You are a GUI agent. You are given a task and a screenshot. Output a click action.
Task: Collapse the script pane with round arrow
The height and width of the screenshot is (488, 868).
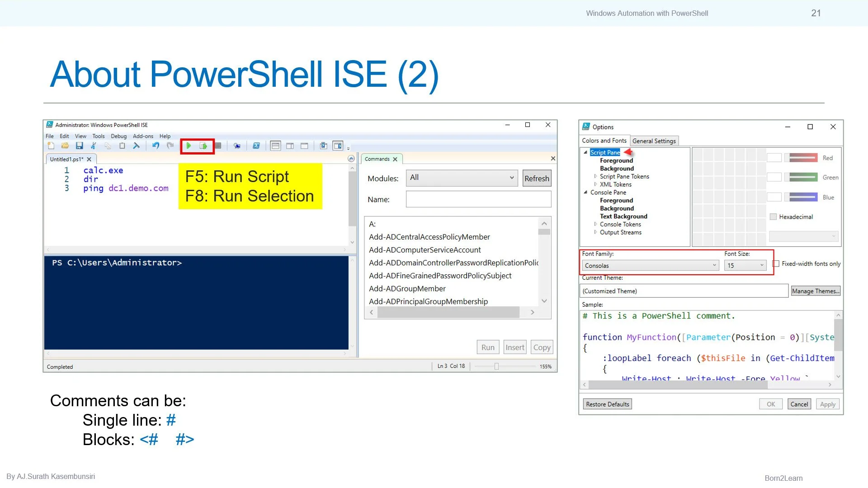coord(351,159)
